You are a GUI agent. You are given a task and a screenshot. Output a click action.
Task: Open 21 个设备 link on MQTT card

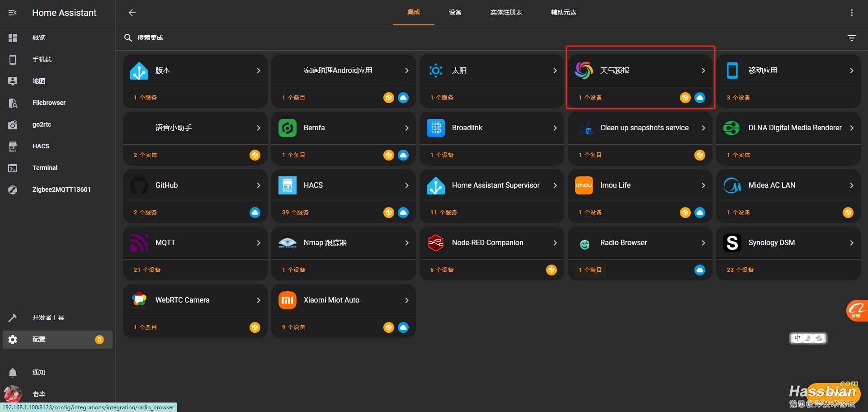[x=147, y=270]
